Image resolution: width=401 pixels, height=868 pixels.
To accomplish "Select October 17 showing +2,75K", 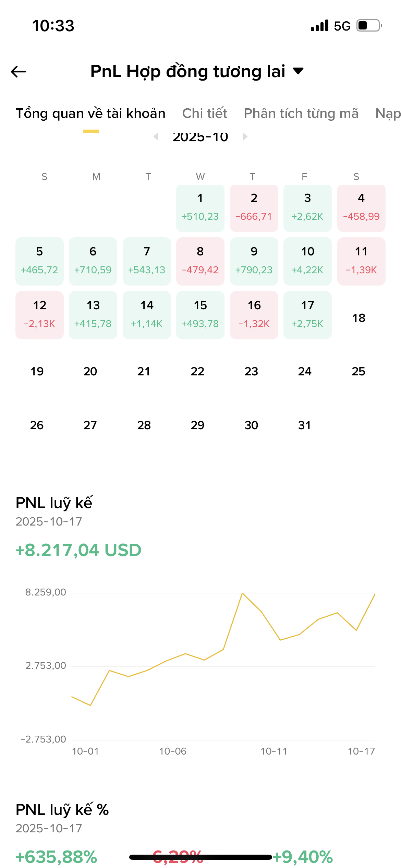I will tap(307, 315).
